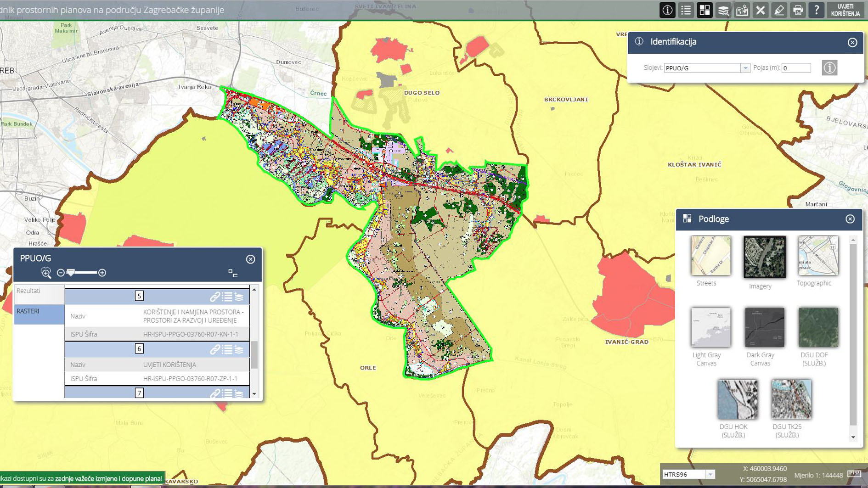Run identify with the gray info button

pyautogui.click(x=829, y=68)
